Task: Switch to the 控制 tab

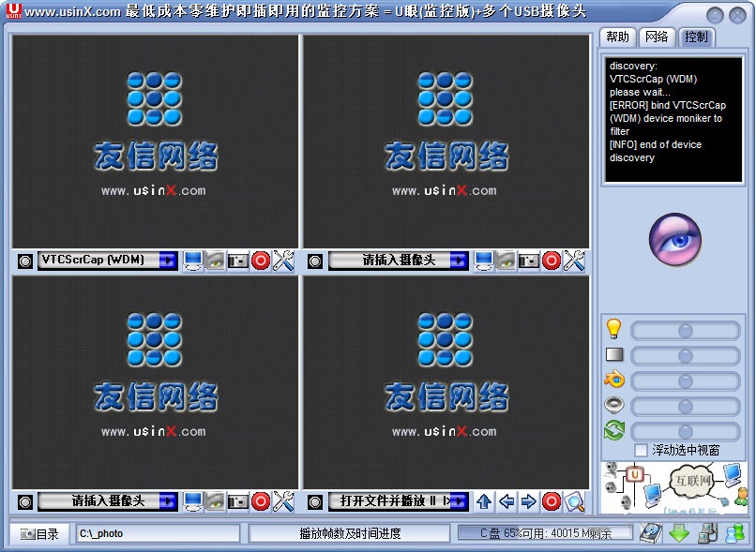Action: coord(696,37)
